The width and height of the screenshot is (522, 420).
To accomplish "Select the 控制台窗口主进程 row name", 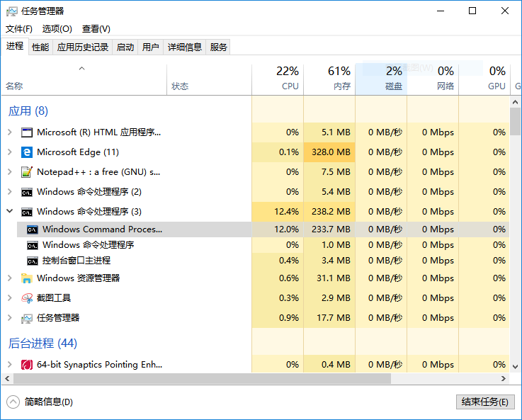I will (x=76, y=261).
